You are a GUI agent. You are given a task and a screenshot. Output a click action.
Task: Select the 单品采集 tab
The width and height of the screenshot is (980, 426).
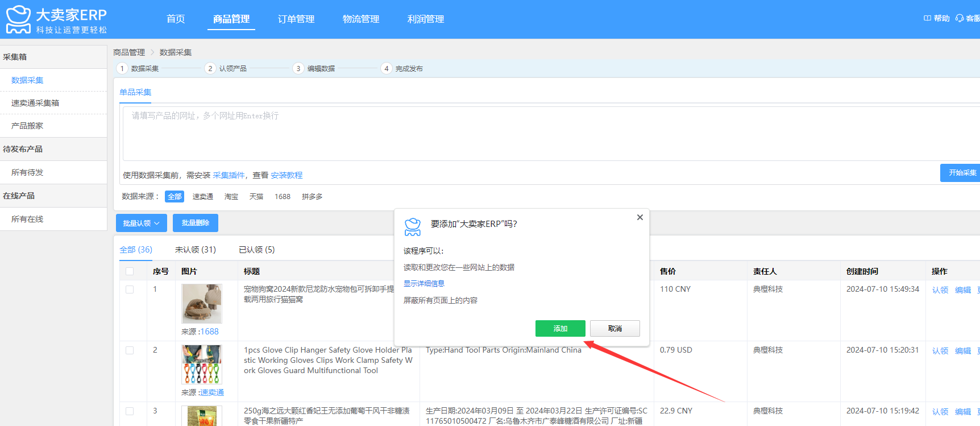[x=135, y=92]
